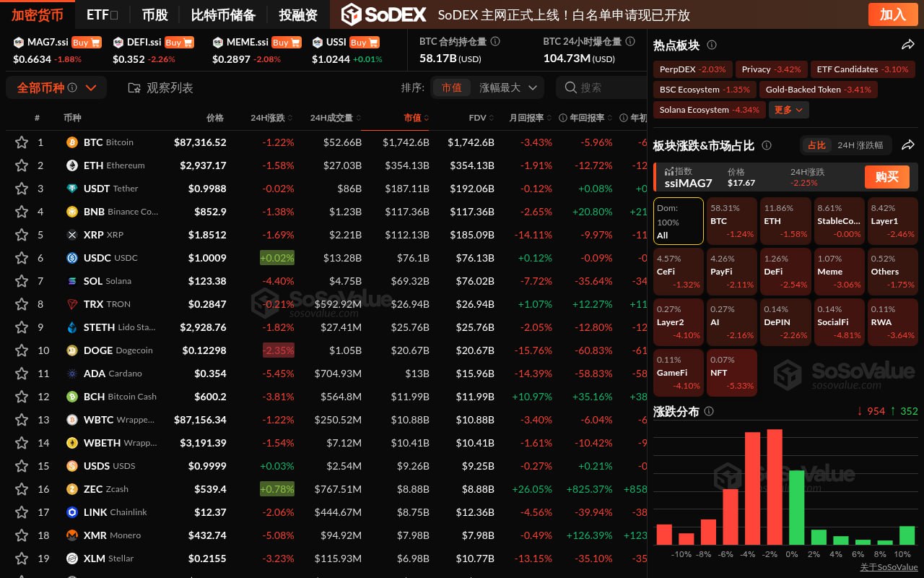
Task: Open the 投融资 tab
Action: [298, 14]
